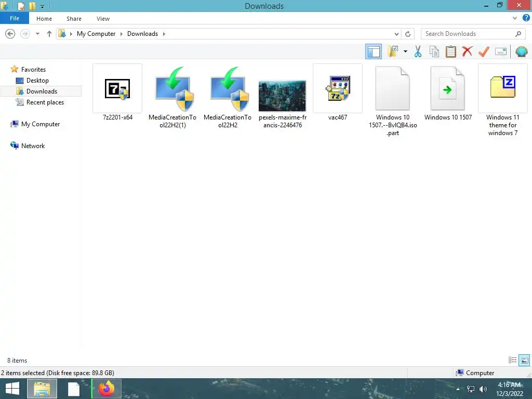Click the taskbar clock showing 4:16 AM
This screenshot has height=399, width=532.
point(510,389)
